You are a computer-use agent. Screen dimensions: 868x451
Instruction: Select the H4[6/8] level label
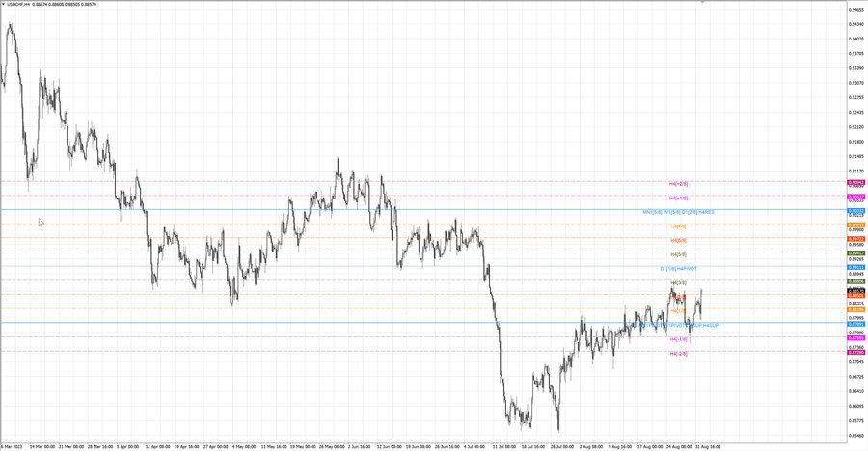point(679,241)
